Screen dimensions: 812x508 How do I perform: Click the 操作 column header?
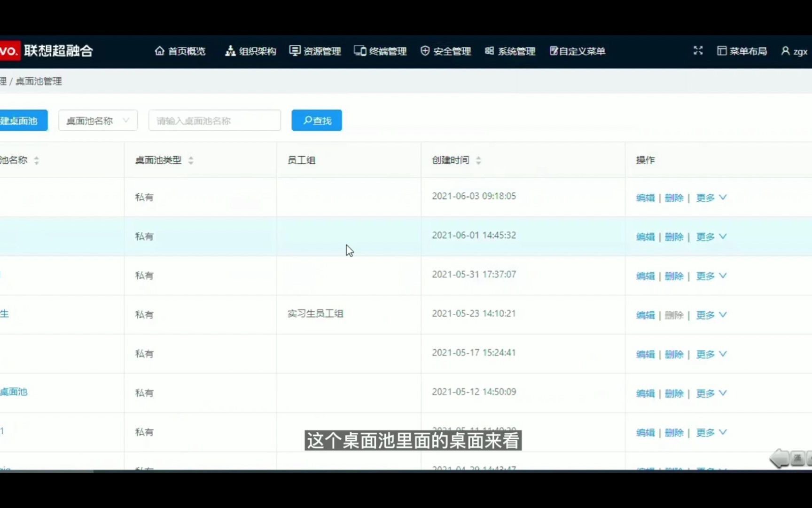(x=645, y=160)
